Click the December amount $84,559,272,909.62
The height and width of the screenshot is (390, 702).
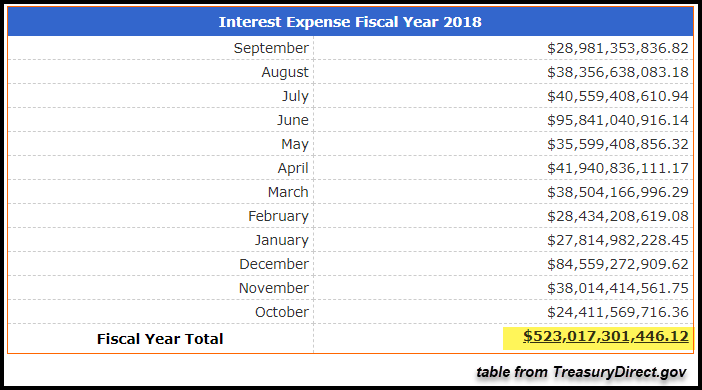pyautogui.click(x=617, y=264)
